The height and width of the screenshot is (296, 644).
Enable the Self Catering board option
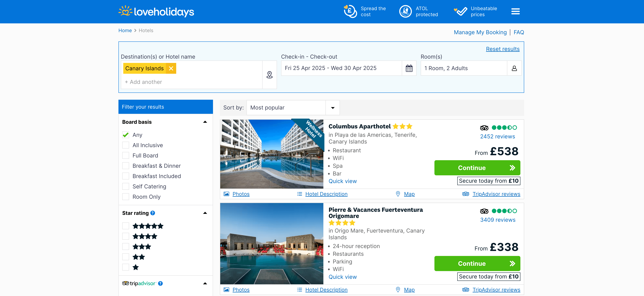click(125, 187)
